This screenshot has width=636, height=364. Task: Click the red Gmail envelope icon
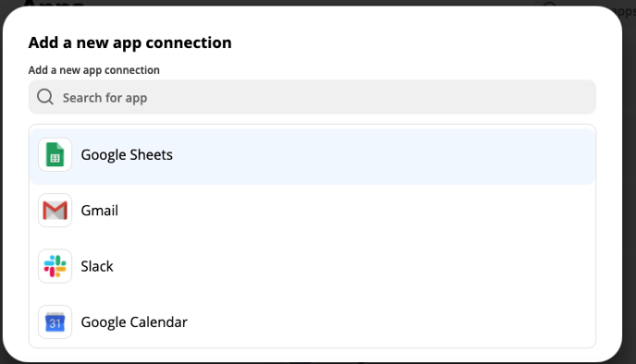point(55,211)
